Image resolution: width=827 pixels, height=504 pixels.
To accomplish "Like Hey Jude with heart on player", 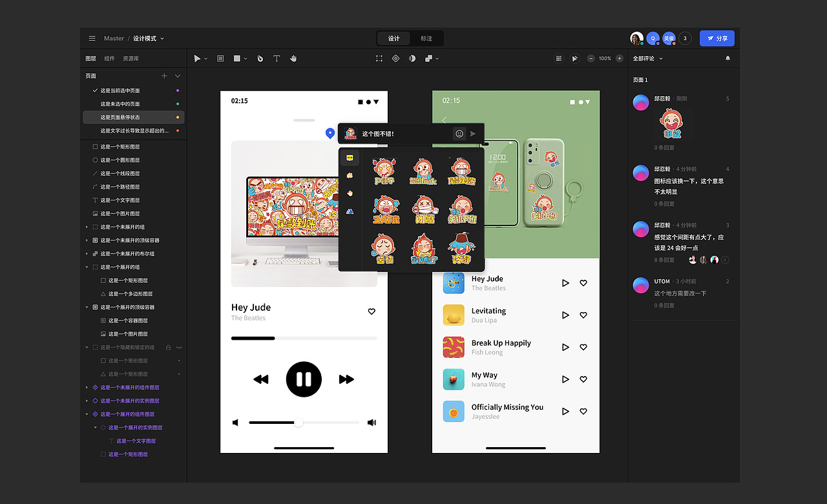I will (372, 311).
